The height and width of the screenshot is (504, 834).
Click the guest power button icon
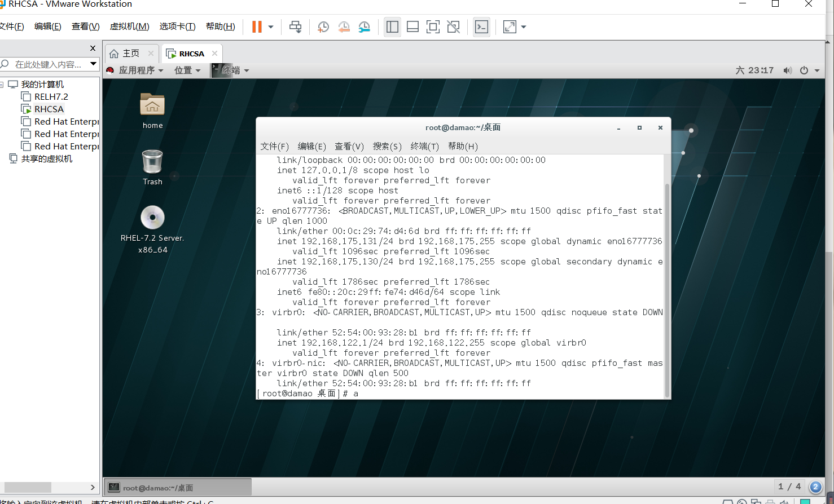point(804,70)
